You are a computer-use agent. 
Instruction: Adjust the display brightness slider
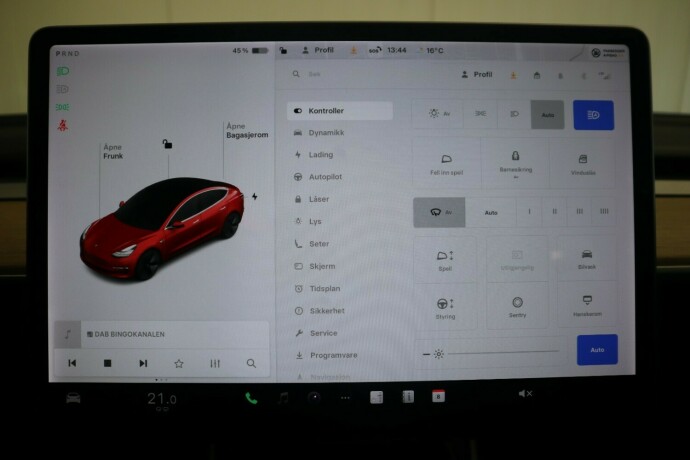[500, 353]
